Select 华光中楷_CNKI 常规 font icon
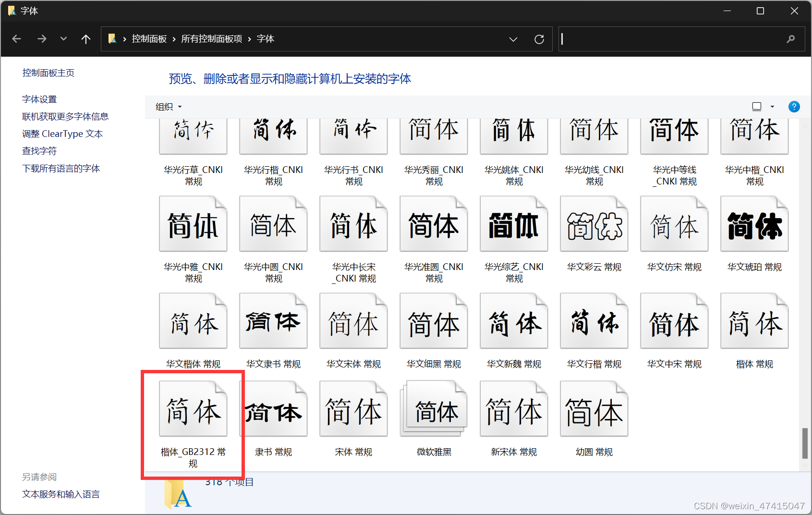Screen dimensions: 812x515 (755, 135)
